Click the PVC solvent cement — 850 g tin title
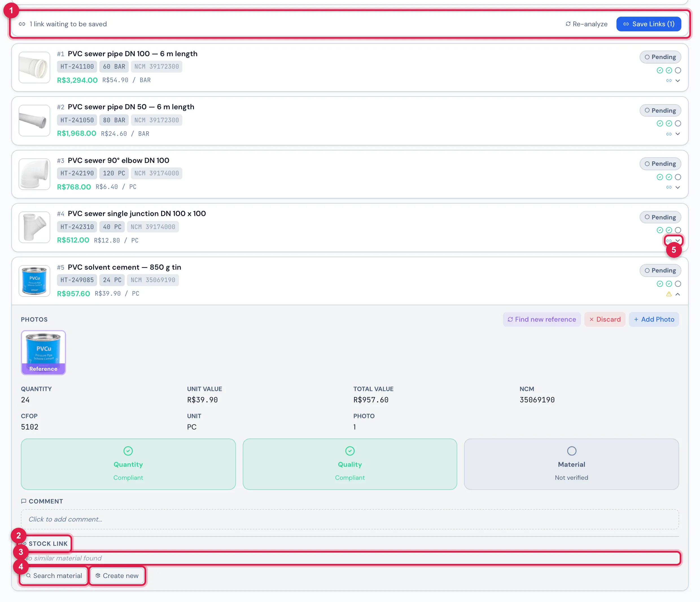700x602 pixels. tap(124, 267)
